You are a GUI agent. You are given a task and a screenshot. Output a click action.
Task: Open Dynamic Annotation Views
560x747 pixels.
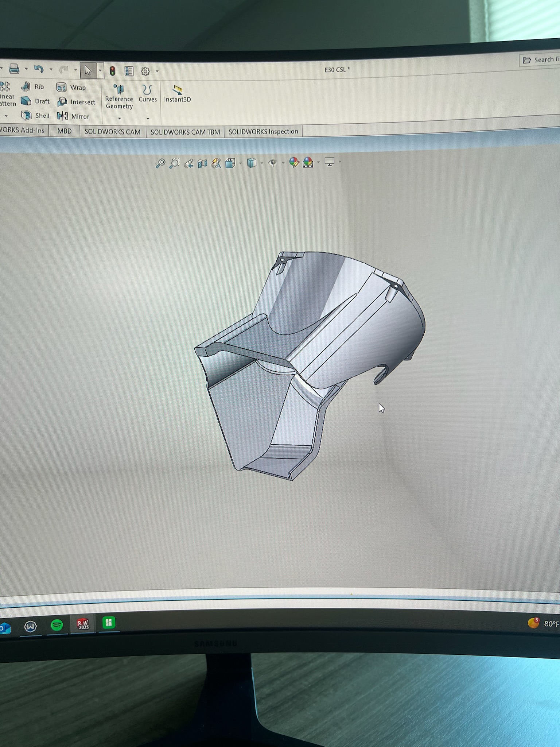point(216,163)
